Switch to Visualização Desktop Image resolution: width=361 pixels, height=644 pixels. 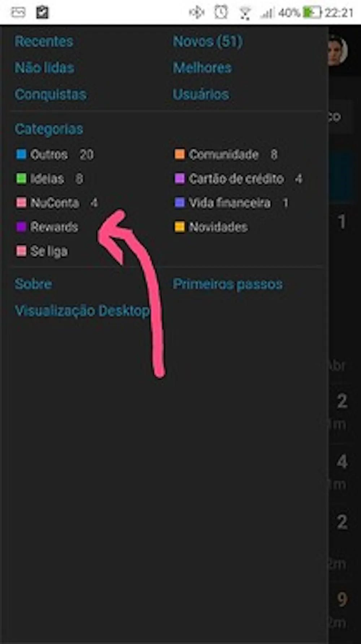(82, 311)
